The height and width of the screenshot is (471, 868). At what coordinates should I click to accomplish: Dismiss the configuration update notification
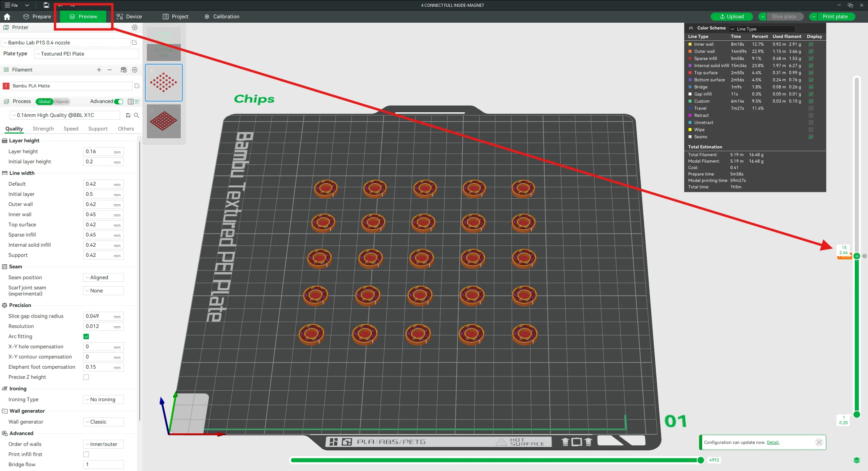tap(819, 443)
